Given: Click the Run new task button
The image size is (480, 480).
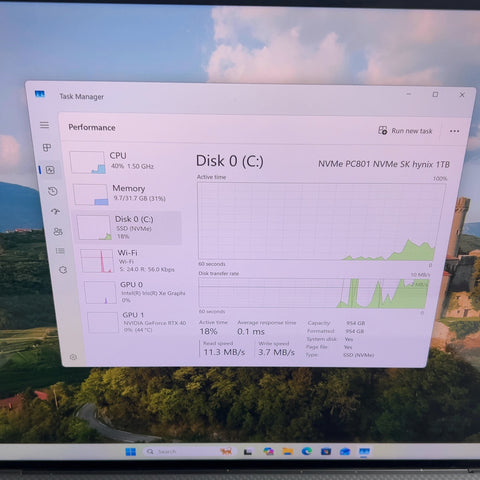Looking at the screenshot, I should tap(405, 131).
